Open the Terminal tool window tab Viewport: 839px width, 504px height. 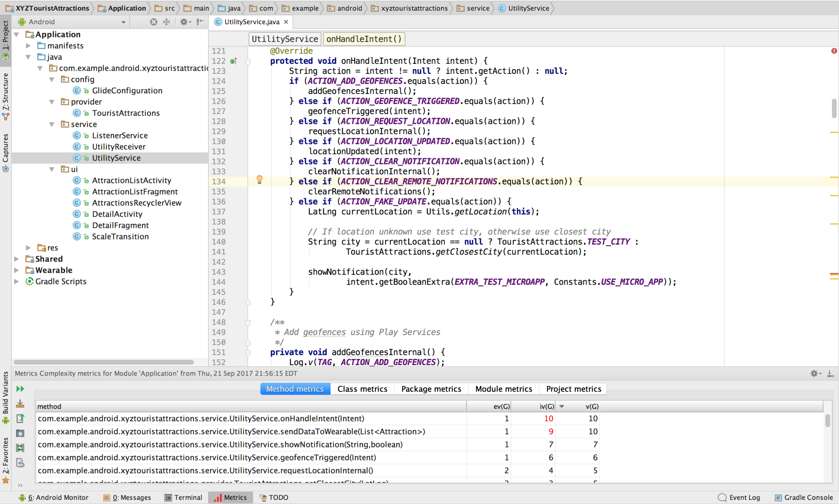(183, 497)
